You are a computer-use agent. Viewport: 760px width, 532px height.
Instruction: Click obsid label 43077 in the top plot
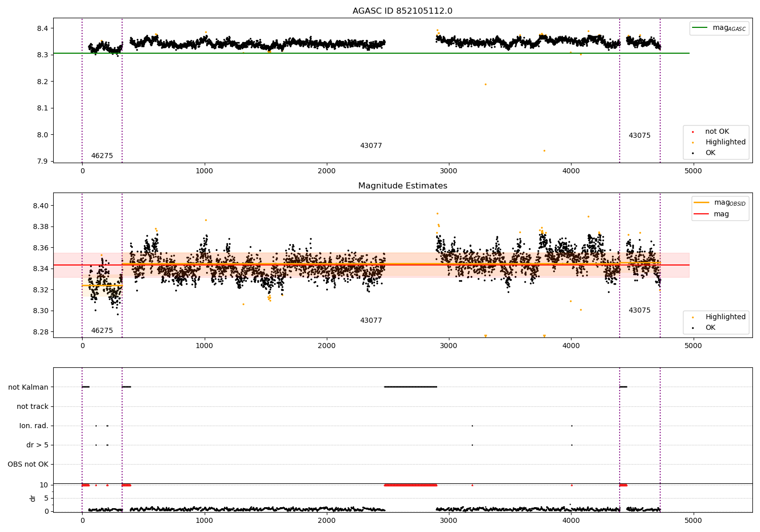[x=371, y=146]
